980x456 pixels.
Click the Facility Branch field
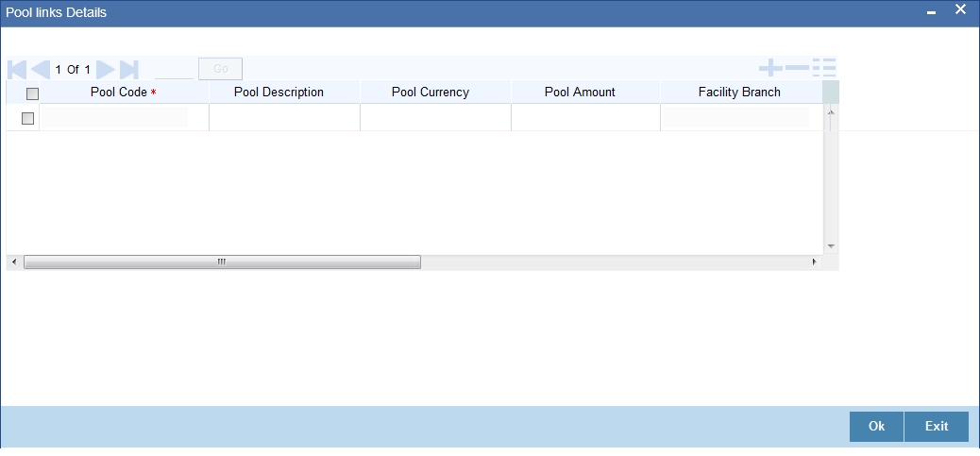point(735,117)
